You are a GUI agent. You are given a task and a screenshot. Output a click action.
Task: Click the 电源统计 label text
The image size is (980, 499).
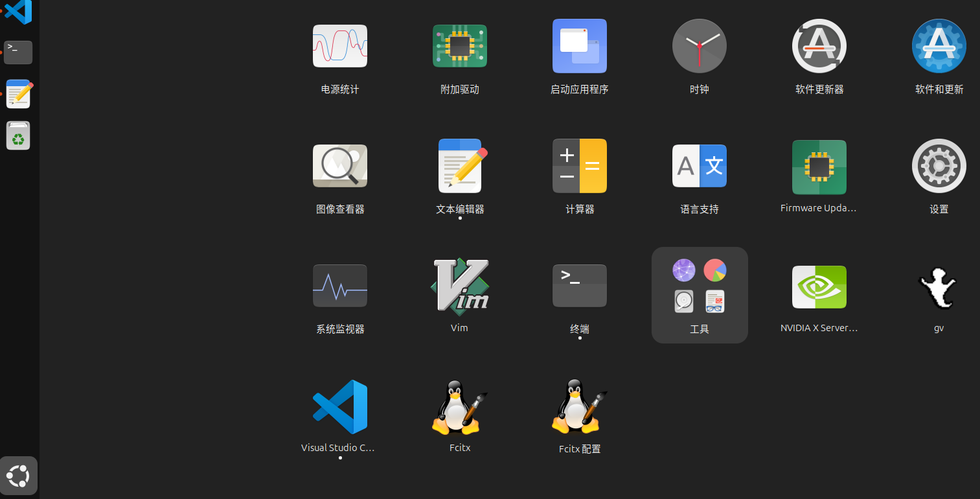(x=340, y=89)
